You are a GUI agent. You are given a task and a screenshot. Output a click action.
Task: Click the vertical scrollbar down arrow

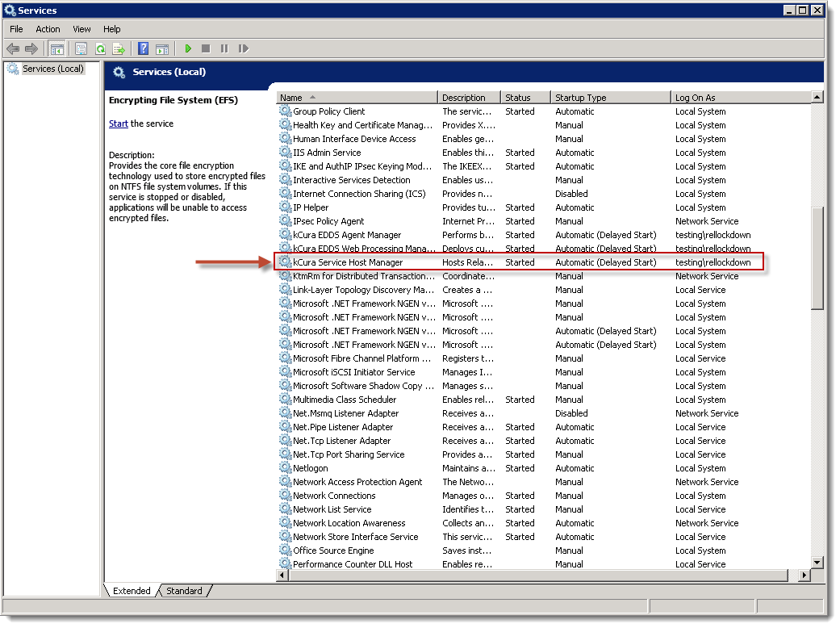pyautogui.click(x=817, y=562)
